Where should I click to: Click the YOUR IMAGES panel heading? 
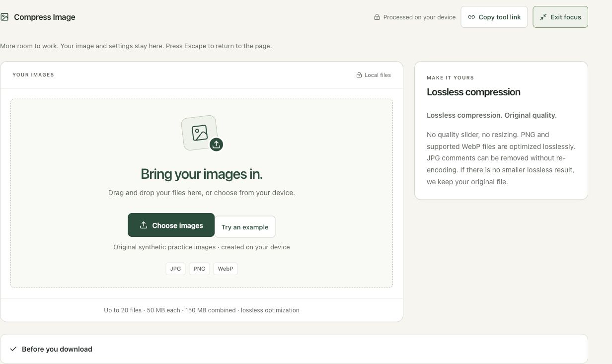tap(33, 75)
